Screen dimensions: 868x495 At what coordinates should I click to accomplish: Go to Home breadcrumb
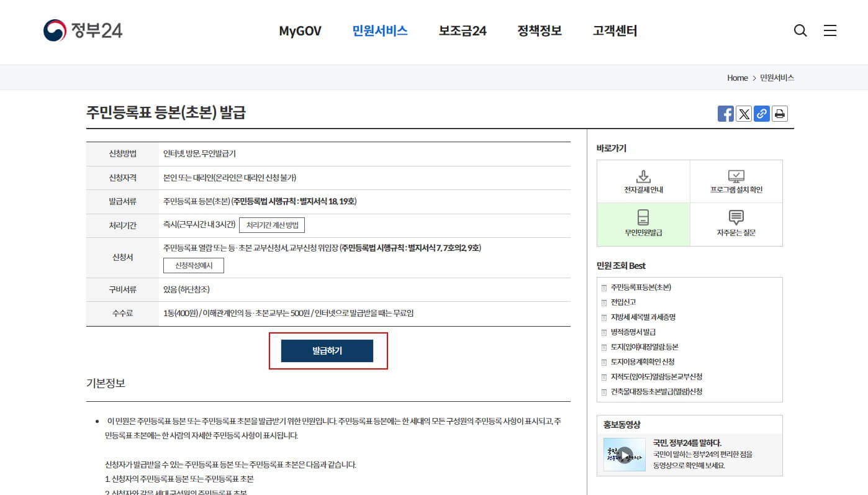(x=738, y=78)
